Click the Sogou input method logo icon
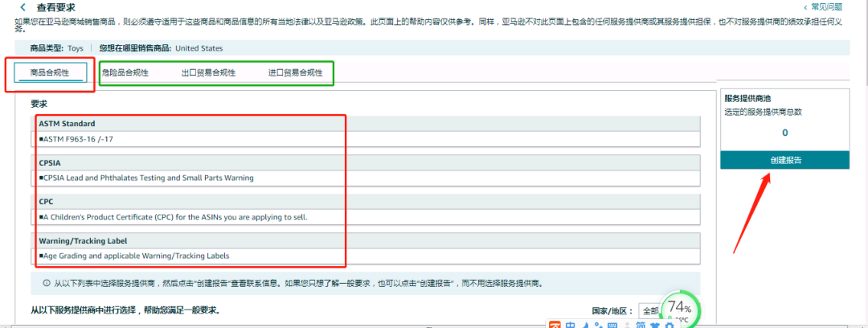The height and width of the screenshot is (328, 868). pos(556,325)
